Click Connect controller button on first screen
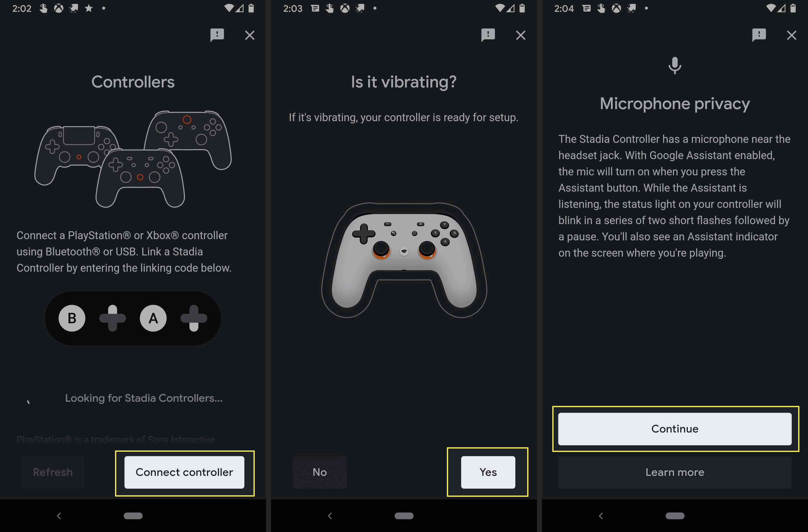Viewport: 808px width, 532px height. coord(185,472)
